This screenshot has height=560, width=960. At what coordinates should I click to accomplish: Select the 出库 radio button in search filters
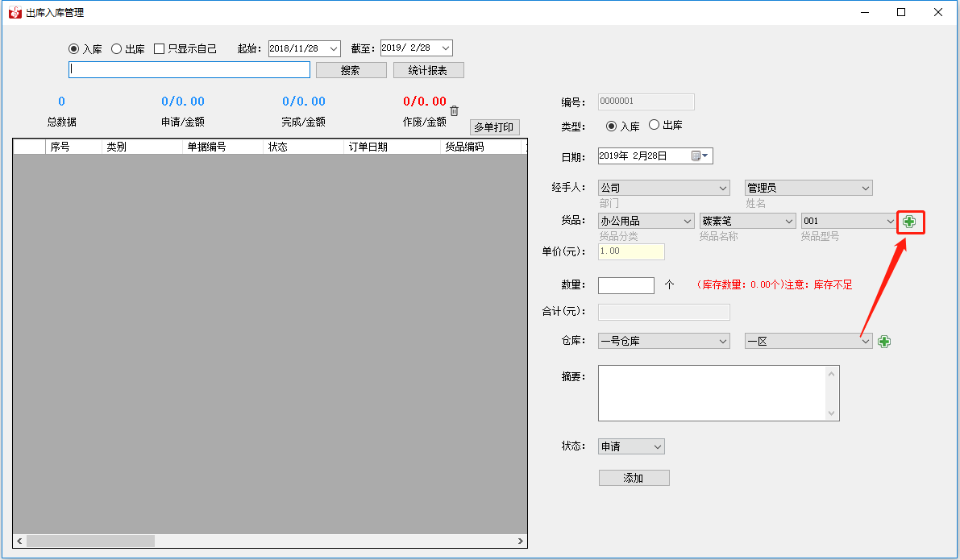tap(117, 48)
